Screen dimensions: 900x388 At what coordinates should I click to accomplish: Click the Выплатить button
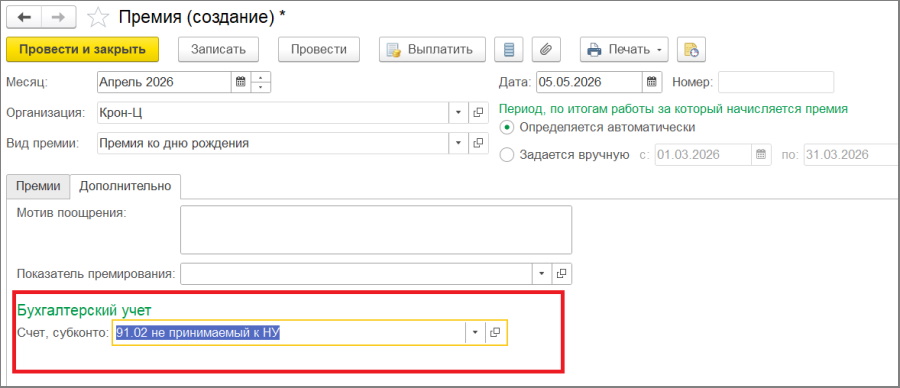click(432, 49)
